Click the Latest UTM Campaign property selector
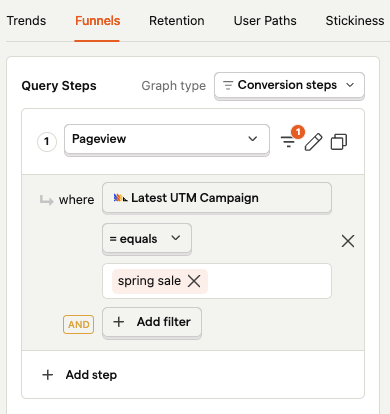The image size is (390, 414). click(217, 198)
